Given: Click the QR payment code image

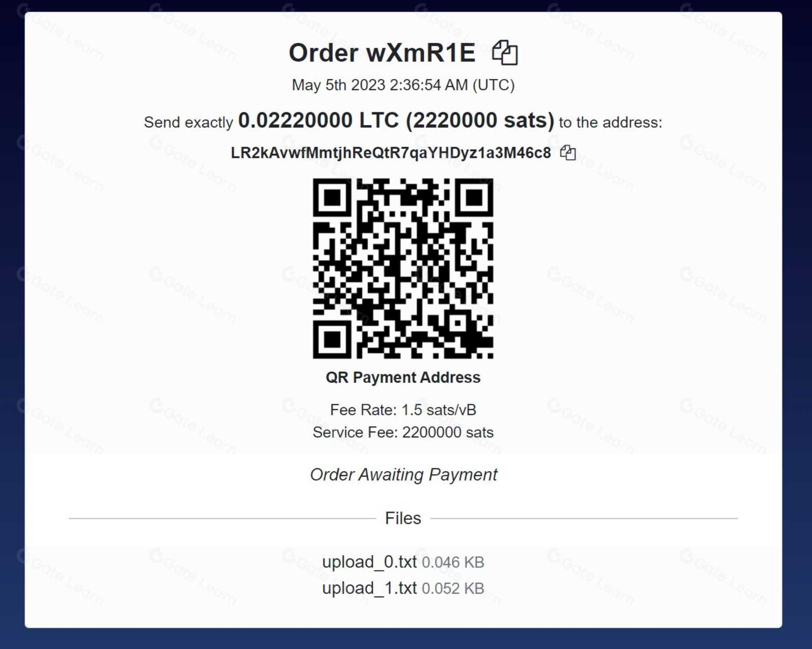Looking at the screenshot, I should (403, 268).
